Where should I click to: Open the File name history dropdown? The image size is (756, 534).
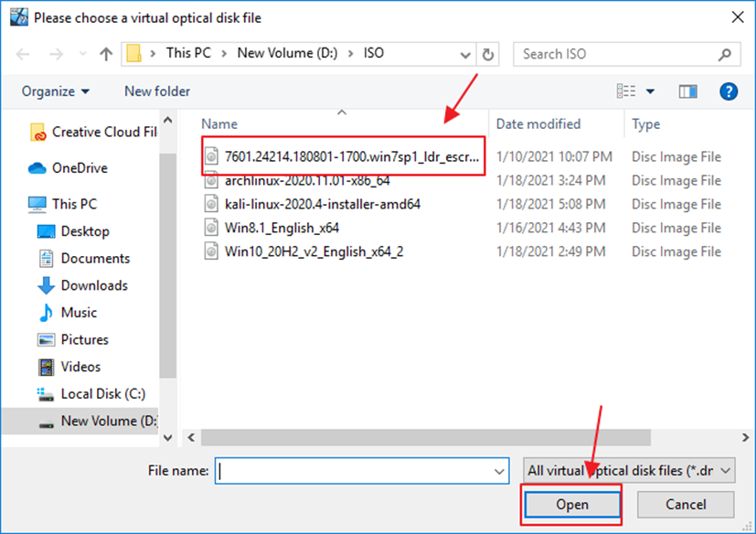[499, 472]
